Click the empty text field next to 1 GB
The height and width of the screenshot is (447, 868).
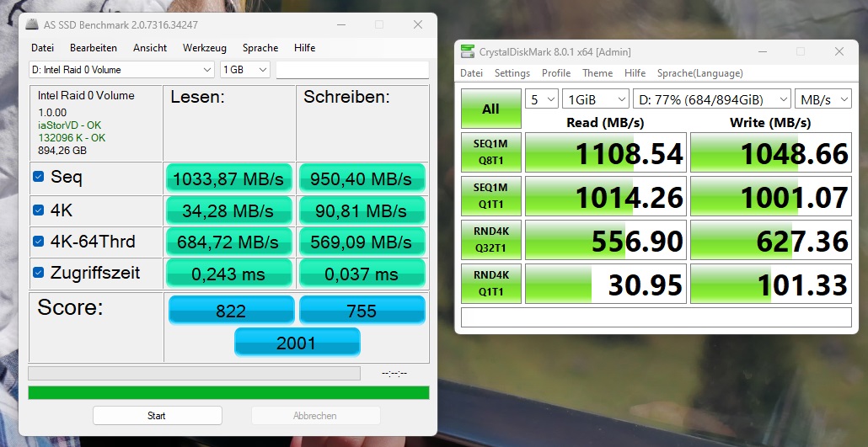pos(352,70)
